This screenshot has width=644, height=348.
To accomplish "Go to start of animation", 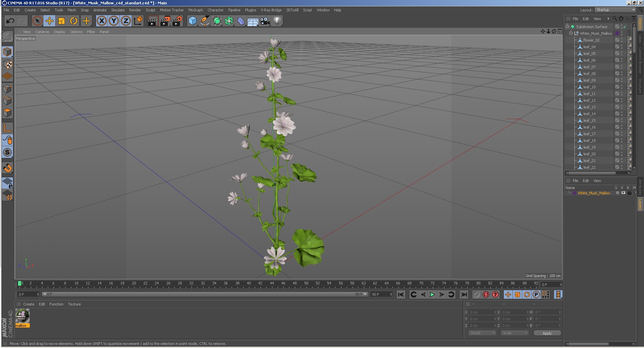I will (x=401, y=294).
